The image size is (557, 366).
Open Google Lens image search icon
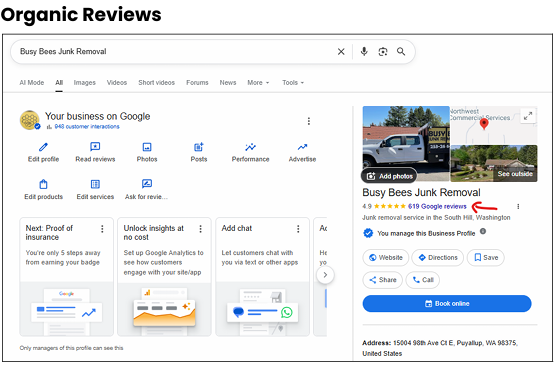[383, 52]
